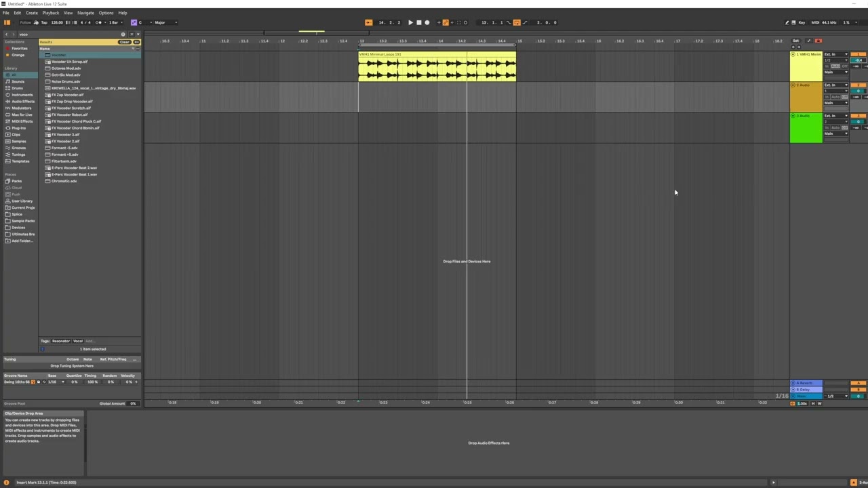This screenshot has height=488, width=868.
Task: Select Tunings library category
Action: 18,155
